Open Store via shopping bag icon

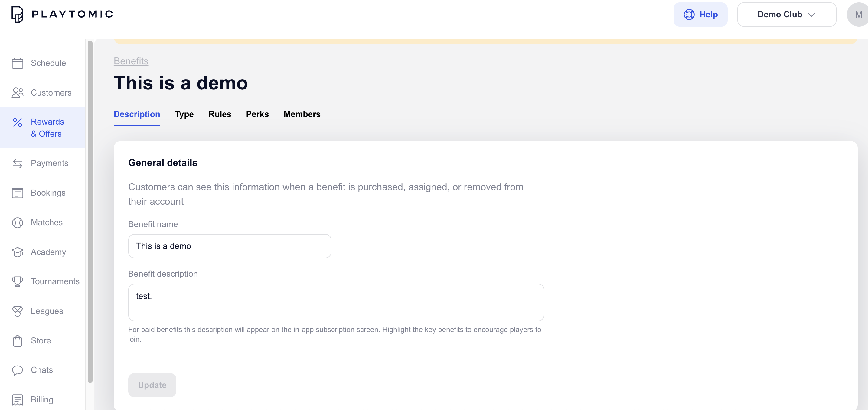click(x=17, y=340)
